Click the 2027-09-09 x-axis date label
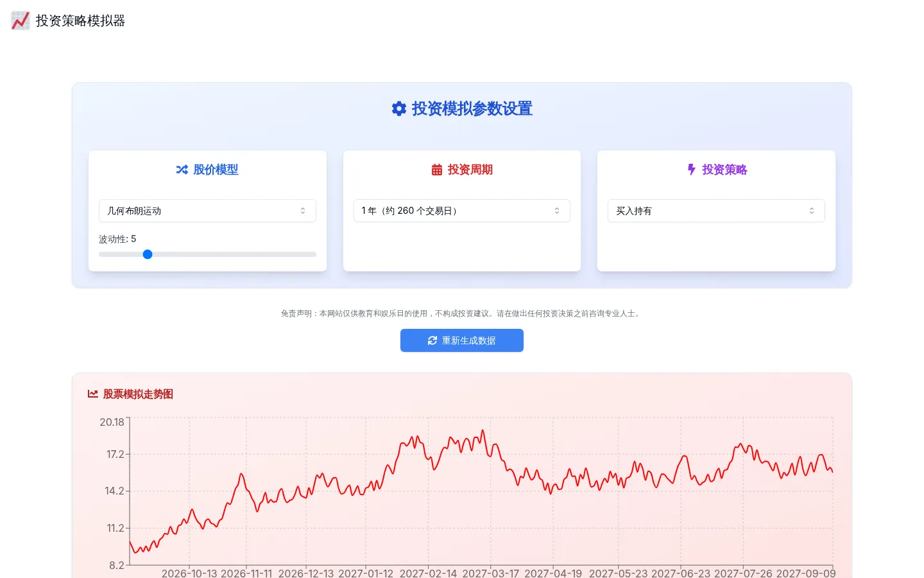Image resolution: width=924 pixels, height=578 pixels. pyautogui.click(x=806, y=573)
